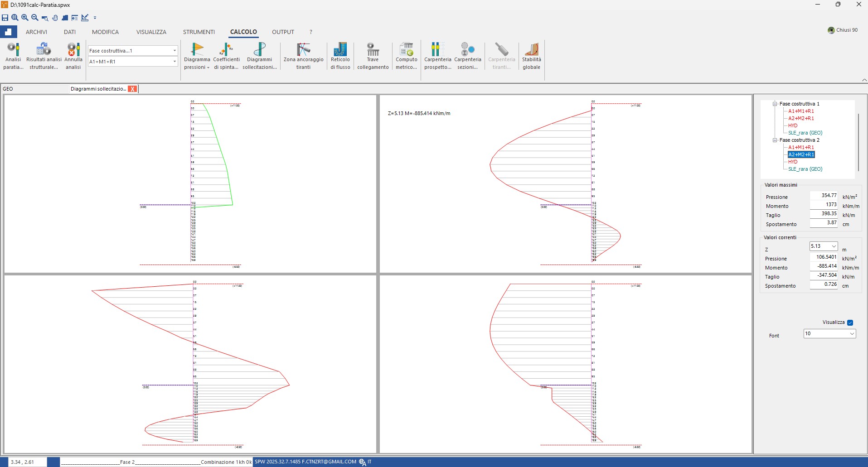Viewport: 868px width, 467px height.
Task: Switch to the GEO document tab
Action: click(34, 89)
